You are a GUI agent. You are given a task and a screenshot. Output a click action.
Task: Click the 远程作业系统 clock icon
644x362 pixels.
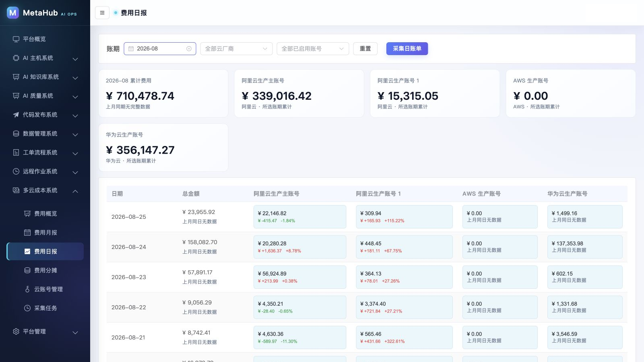click(16, 171)
